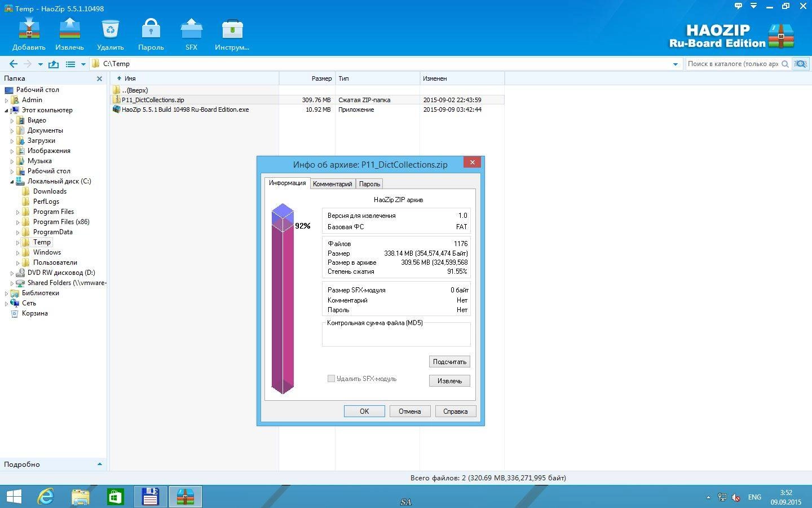Sort by the Размер column header
The height and width of the screenshot is (508, 812).
(307, 78)
